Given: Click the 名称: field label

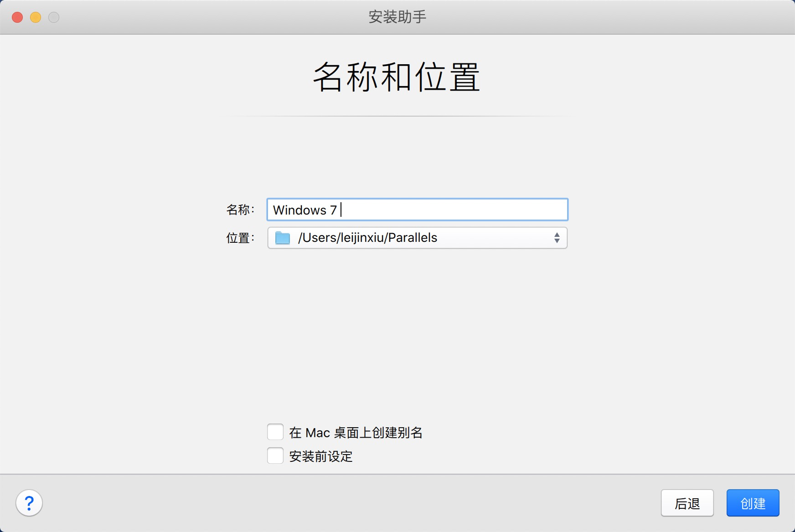Looking at the screenshot, I should [240, 210].
